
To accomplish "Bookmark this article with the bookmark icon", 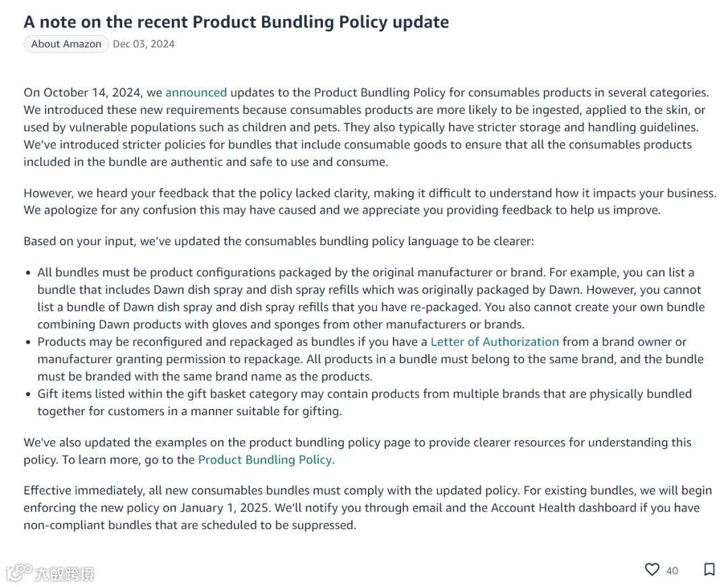I will pyautogui.click(x=709, y=570).
